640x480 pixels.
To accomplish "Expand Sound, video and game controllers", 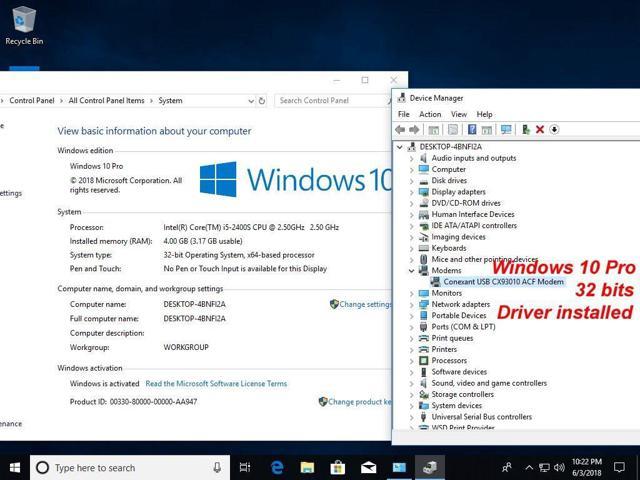I will point(411,383).
